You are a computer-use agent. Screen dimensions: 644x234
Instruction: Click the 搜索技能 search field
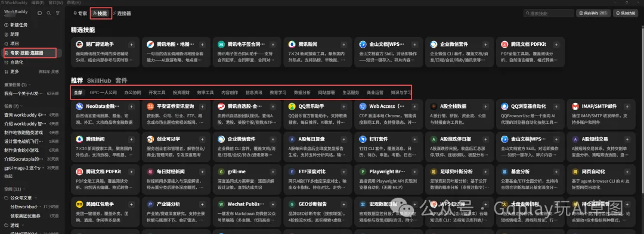pos(549,14)
